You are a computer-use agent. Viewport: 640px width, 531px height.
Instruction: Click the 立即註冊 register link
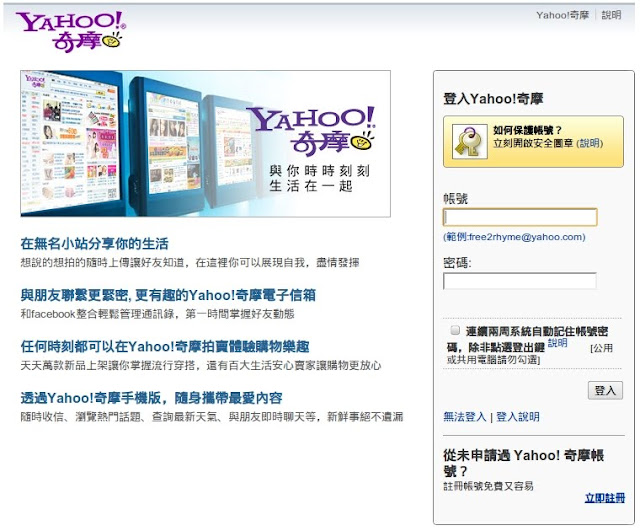coord(605,498)
